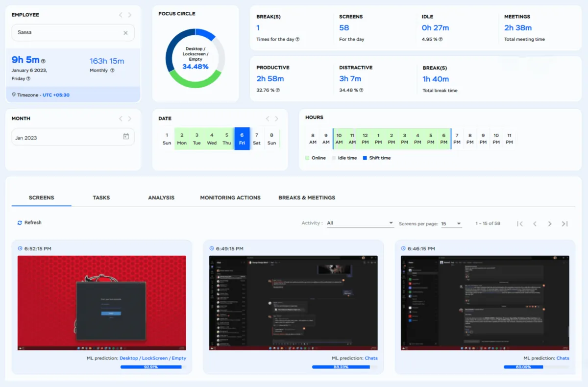Image resolution: width=588 pixels, height=387 pixels.
Task: Click the 3h 7m distractive value
Action: 350,79
